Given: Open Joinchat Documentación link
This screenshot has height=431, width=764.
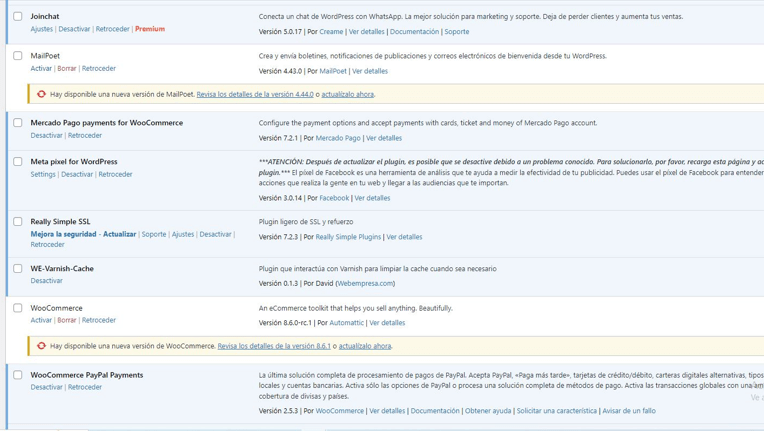Looking at the screenshot, I should click(414, 32).
